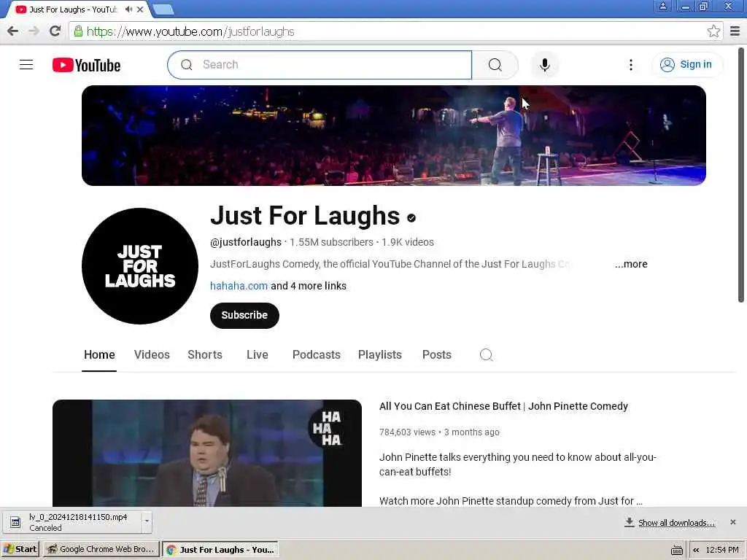Image resolution: width=747 pixels, height=560 pixels.
Task: Open the Playlists tab
Action: pyautogui.click(x=379, y=355)
